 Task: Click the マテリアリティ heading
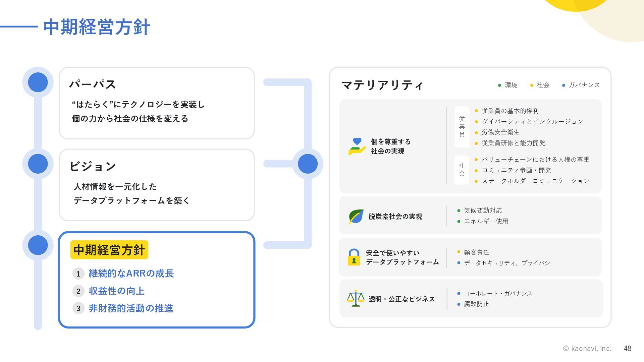coord(382,85)
